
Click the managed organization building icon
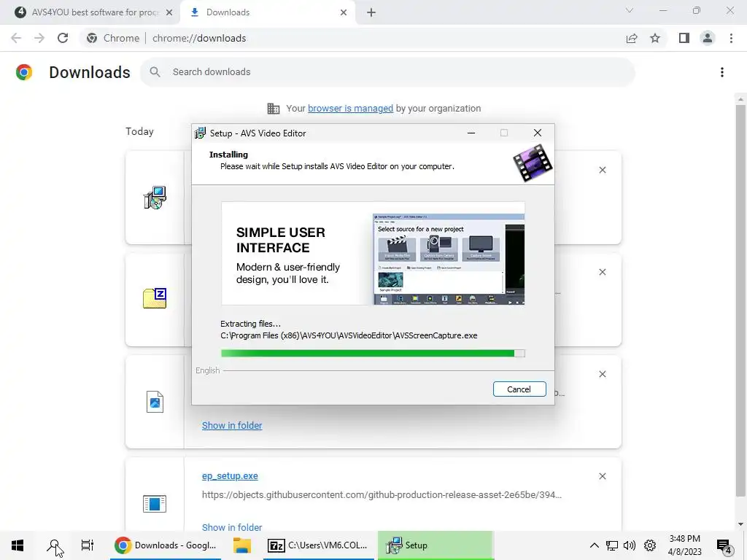coord(274,109)
